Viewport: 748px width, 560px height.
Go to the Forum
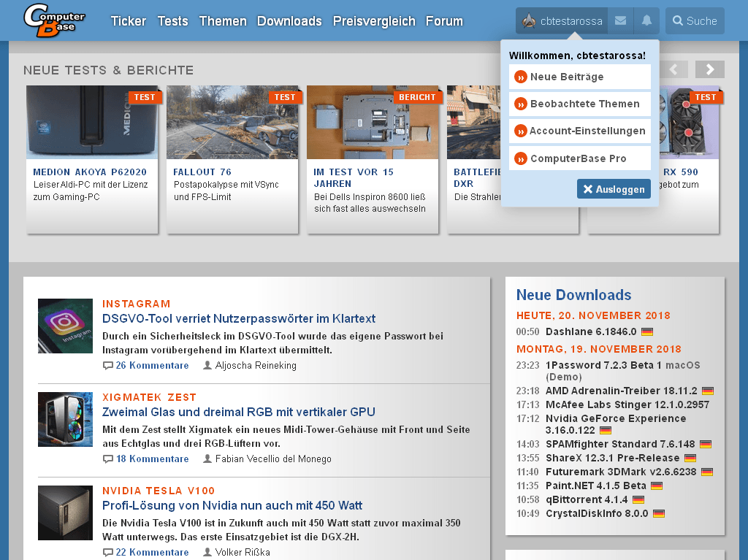click(x=444, y=21)
